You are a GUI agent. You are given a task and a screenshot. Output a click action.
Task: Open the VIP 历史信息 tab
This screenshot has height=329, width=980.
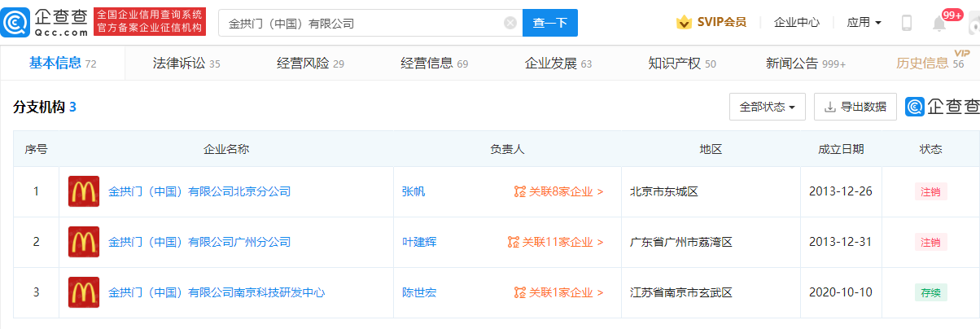(930, 62)
